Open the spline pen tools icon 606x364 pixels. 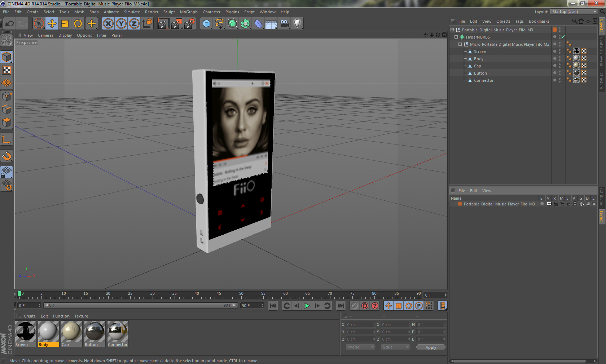(219, 24)
